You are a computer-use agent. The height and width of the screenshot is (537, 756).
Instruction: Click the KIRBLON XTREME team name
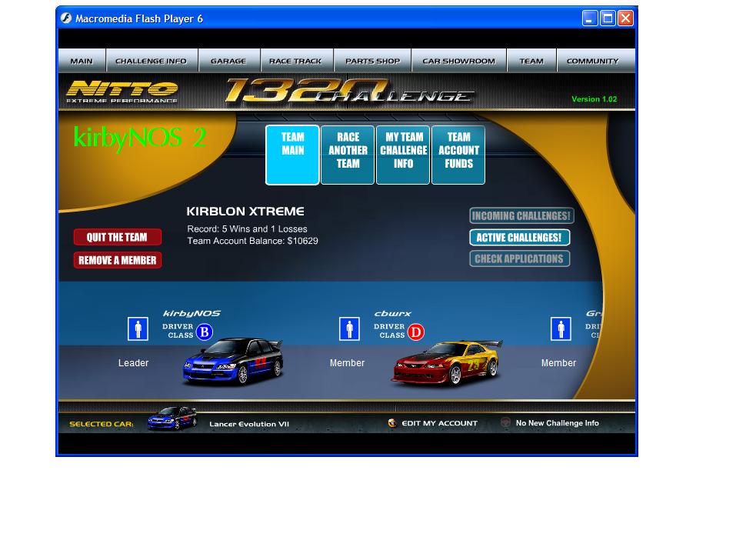pyautogui.click(x=245, y=212)
